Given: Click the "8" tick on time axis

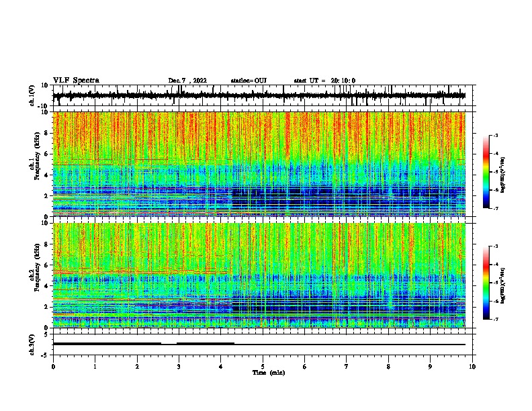Looking at the screenshot, I should [x=388, y=366].
